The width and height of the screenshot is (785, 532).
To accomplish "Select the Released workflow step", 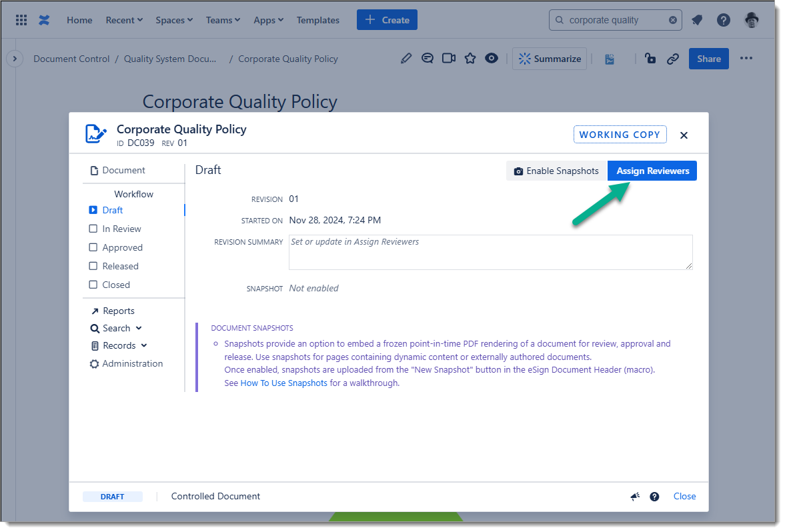I will click(120, 266).
